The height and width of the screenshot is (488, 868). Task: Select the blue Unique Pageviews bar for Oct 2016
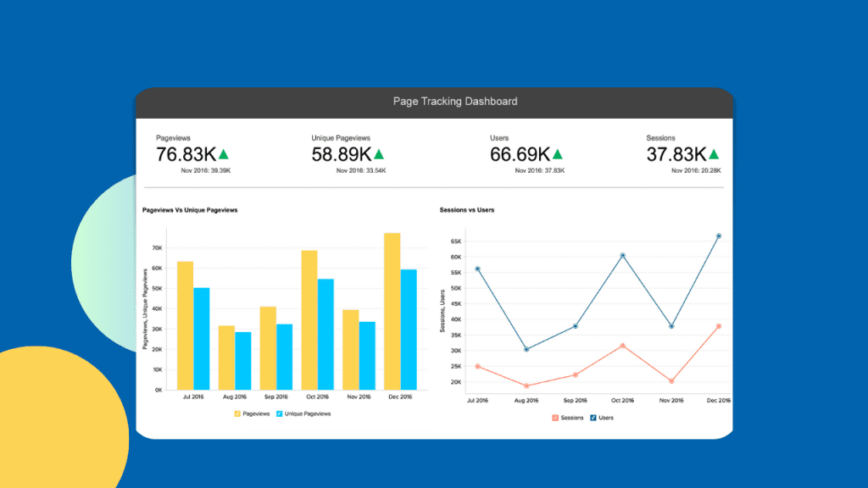click(325, 335)
